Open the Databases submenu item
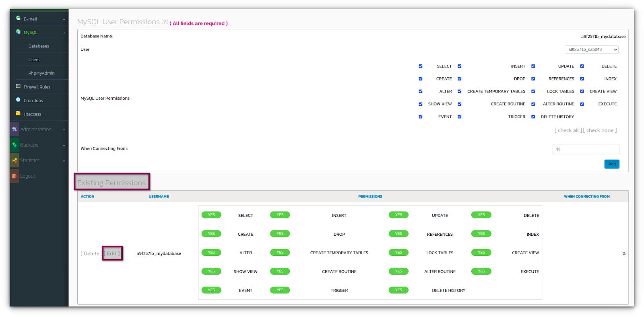 coord(39,46)
